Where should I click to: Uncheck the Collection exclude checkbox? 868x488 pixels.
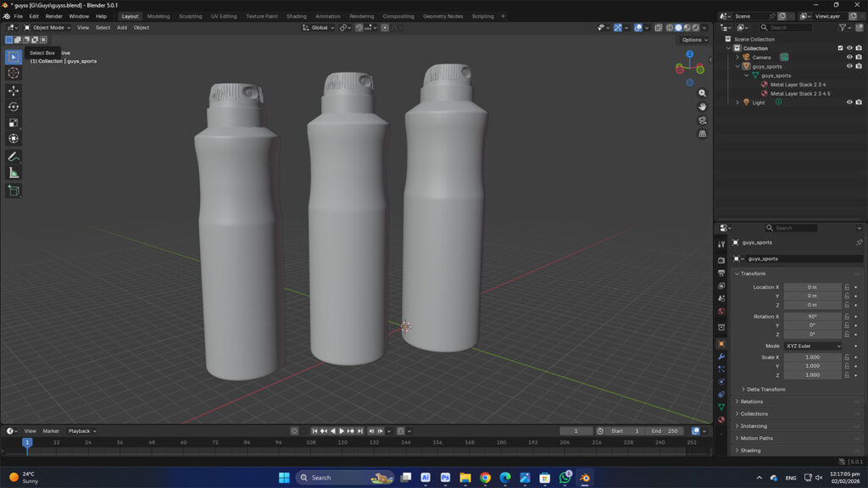(840, 48)
